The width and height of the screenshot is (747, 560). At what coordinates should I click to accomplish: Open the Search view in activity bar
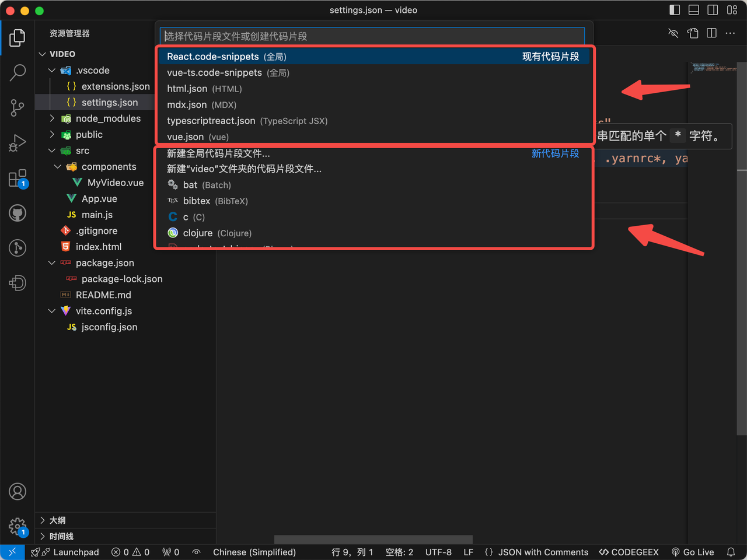(18, 73)
